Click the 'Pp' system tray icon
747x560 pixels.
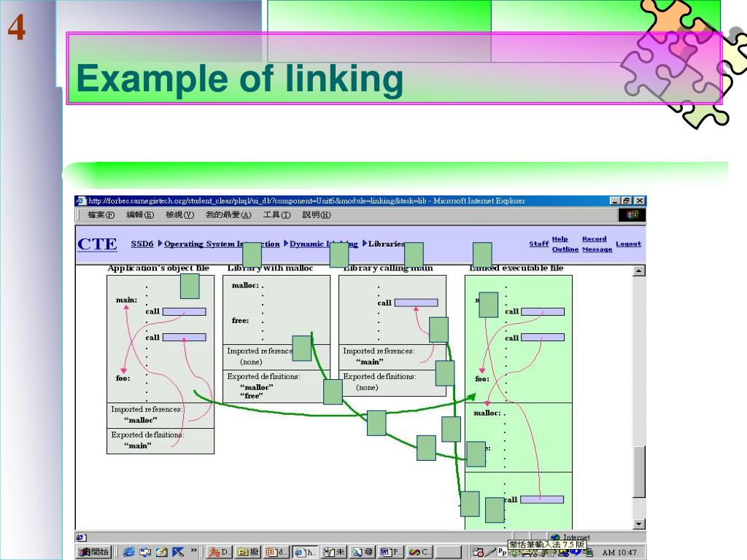point(502,553)
